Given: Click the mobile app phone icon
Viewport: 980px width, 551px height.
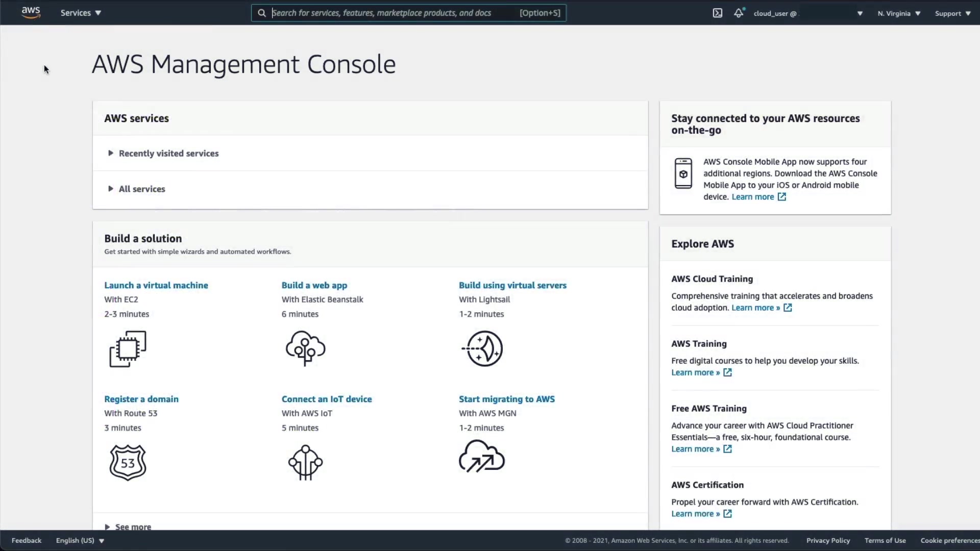Looking at the screenshot, I should [x=683, y=173].
